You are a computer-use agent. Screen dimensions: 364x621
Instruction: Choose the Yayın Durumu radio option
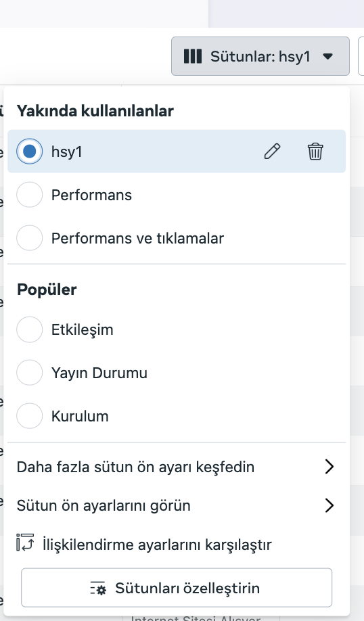coord(29,372)
